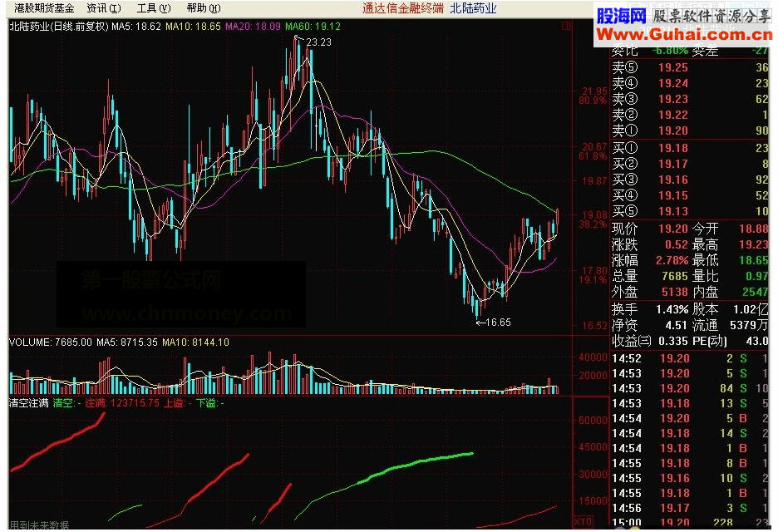
Task: Click the 下溢 indicator label
Action: [x=209, y=403]
